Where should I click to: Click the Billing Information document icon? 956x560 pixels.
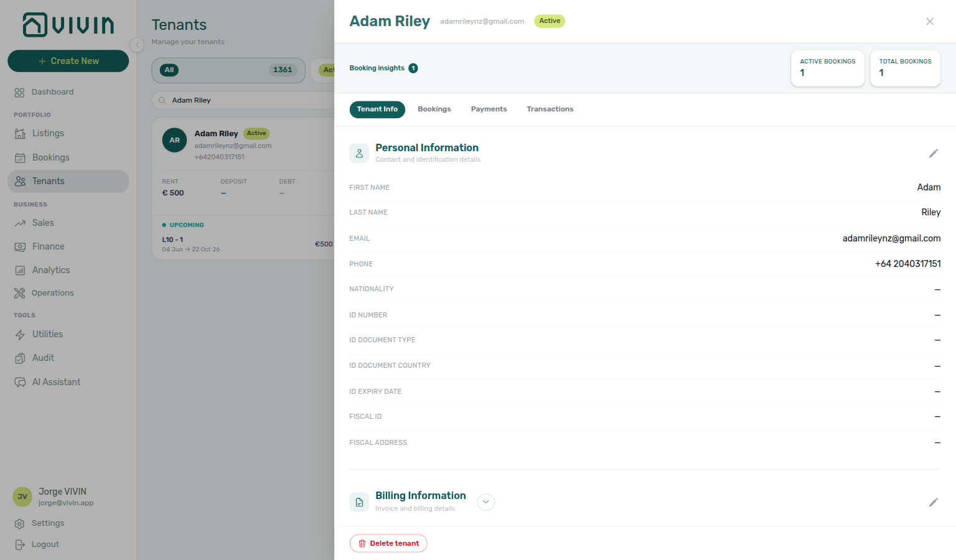coord(359,502)
